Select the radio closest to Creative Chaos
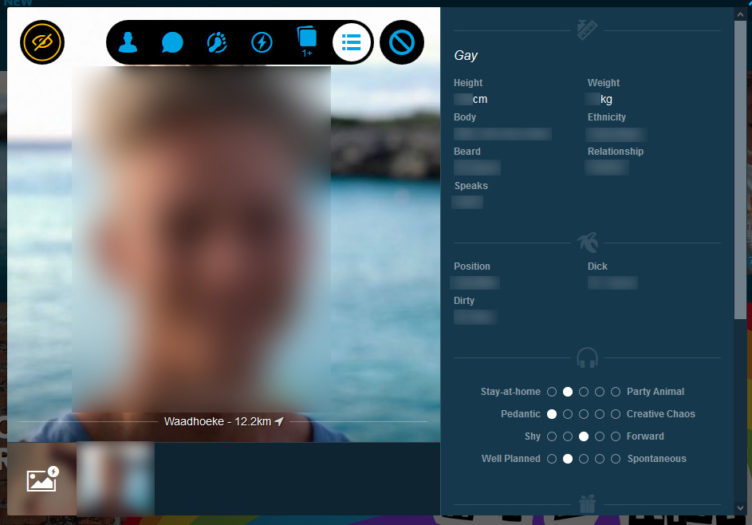The image size is (752, 525). pyautogui.click(x=615, y=414)
